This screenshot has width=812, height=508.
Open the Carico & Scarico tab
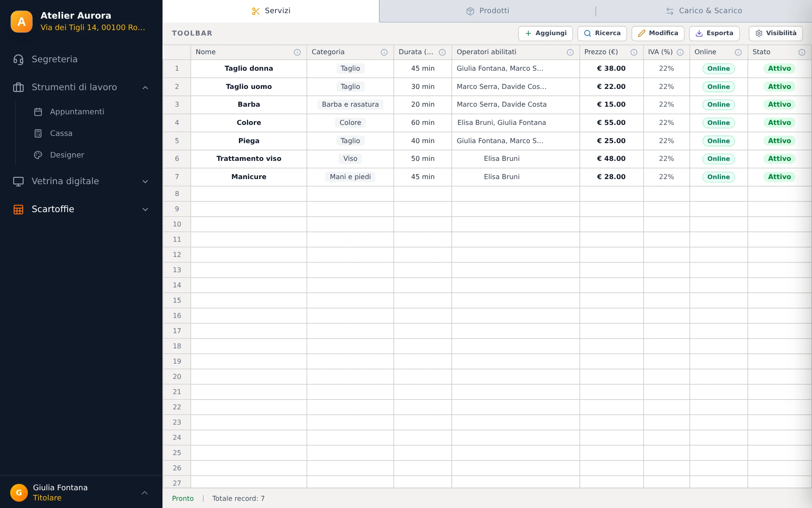704,11
